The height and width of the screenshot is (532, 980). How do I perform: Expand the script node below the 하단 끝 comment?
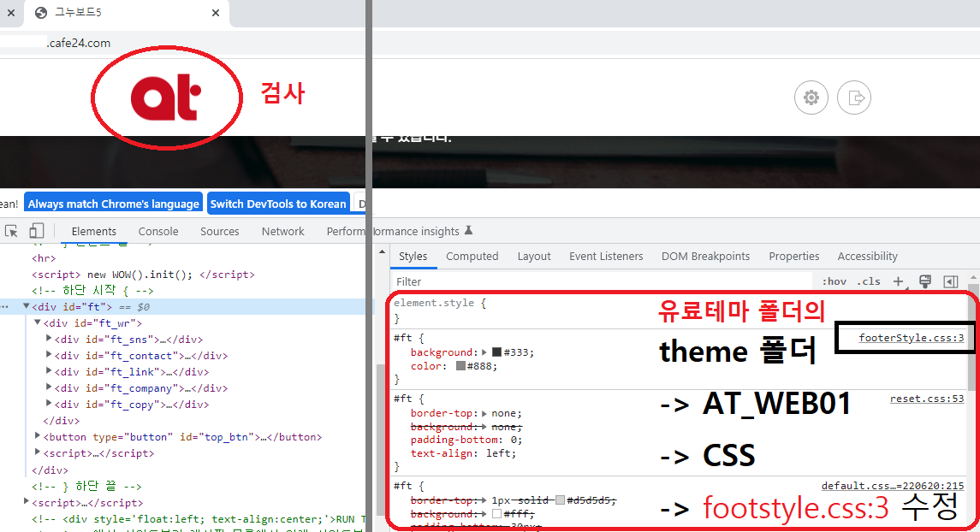coord(27,501)
